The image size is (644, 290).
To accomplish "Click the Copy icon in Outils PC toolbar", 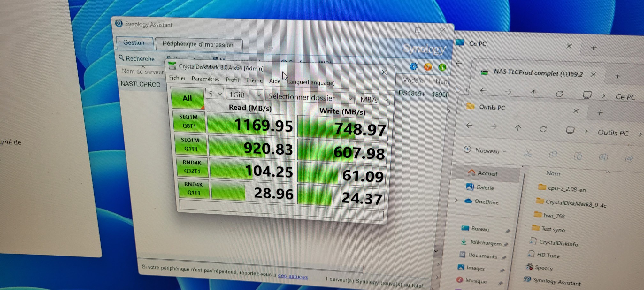I will [x=553, y=155].
